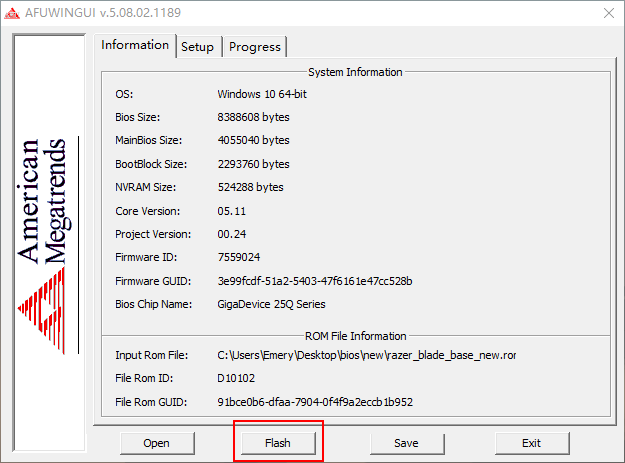The image size is (625, 463).
Task: Click the AFUWINGUI title bar app icon
Action: coord(13,13)
